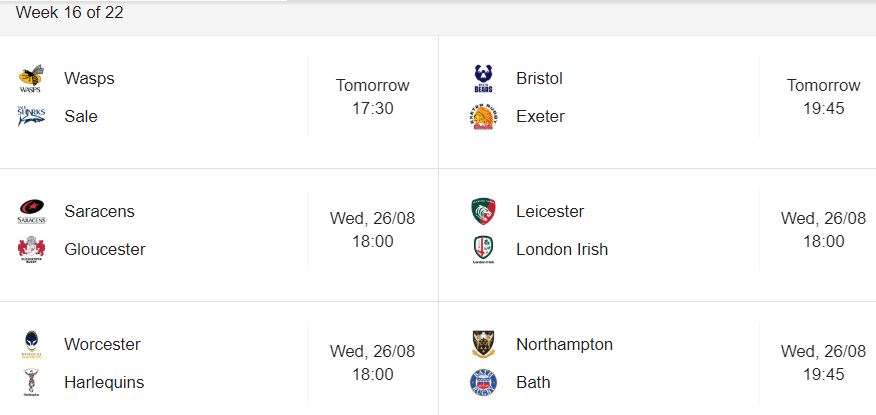
Task: Open Bristol vs Exeter 19:45 kickoff time
Action: coord(823,108)
